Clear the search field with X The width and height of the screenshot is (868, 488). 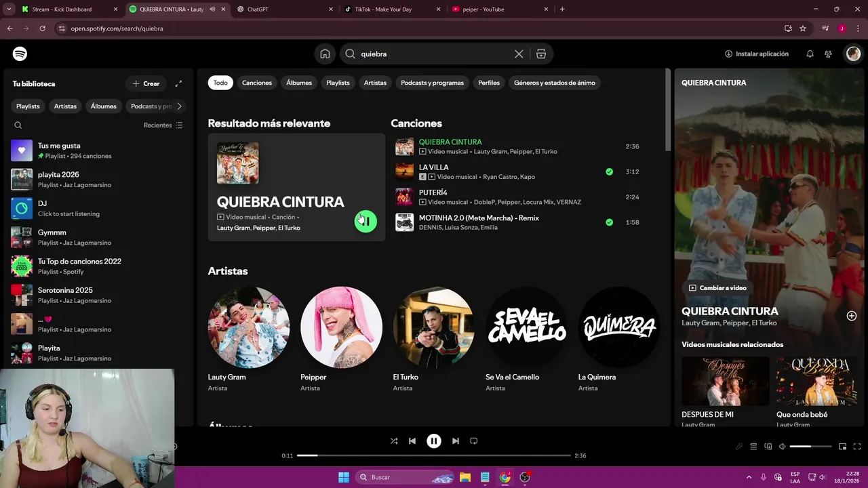[x=519, y=54]
